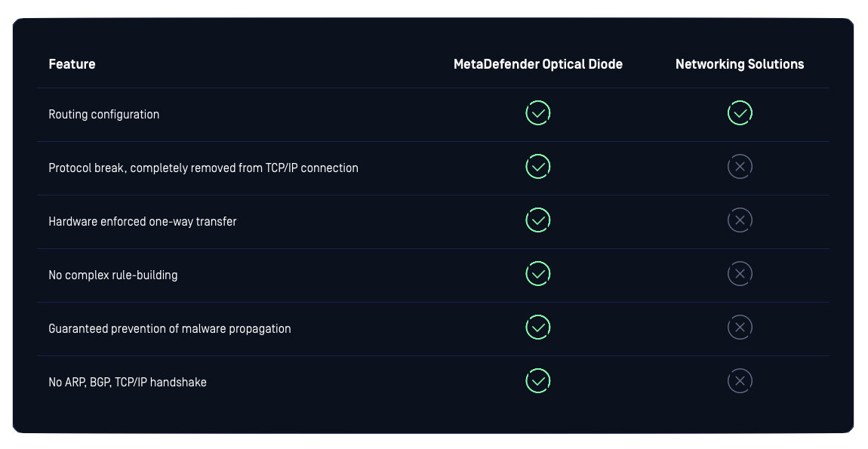868x449 pixels.
Task: Click the Networking Solutions X for No complex rule-building
Action: 740,273
